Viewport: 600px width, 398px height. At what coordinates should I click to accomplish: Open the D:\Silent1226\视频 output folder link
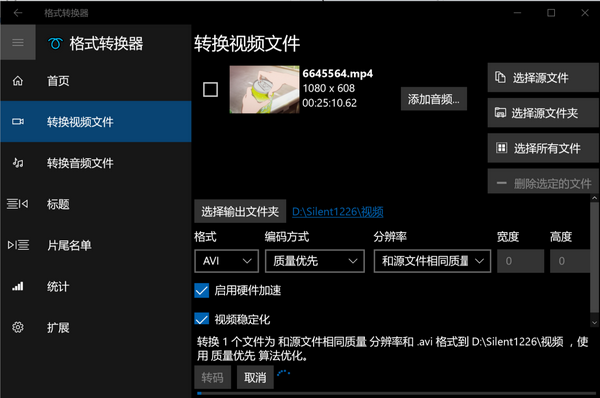pos(338,212)
